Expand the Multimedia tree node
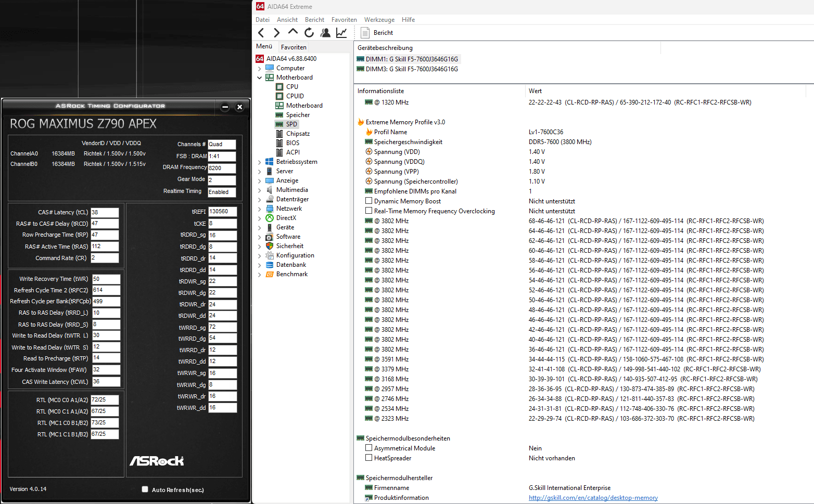This screenshot has height=504, width=814. click(259, 190)
